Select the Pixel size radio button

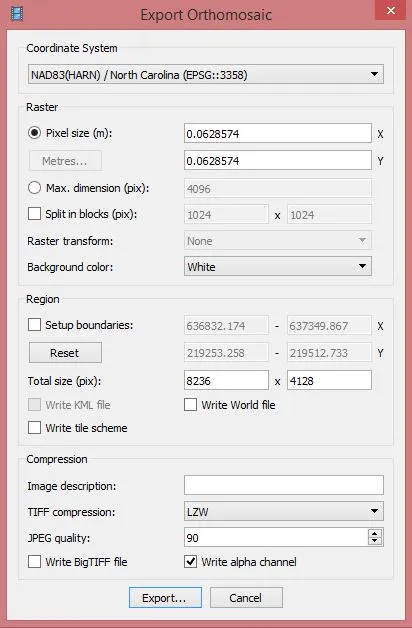click(x=34, y=133)
